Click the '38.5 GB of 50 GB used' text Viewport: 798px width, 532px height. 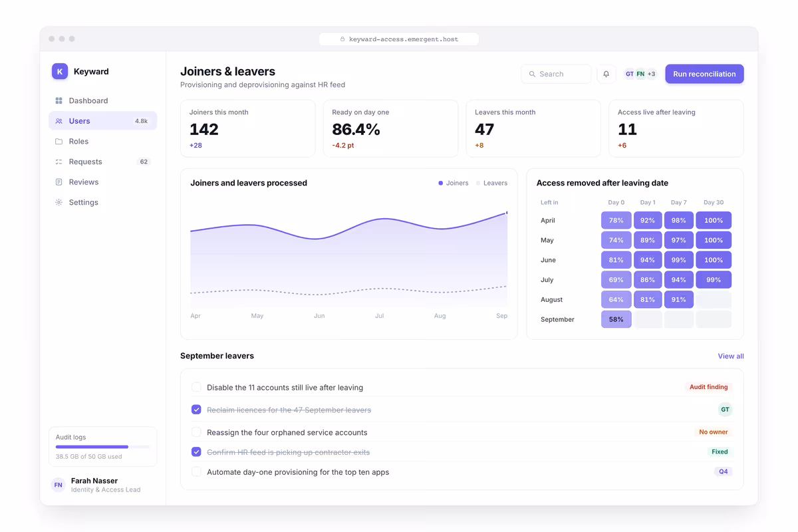point(88,457)
